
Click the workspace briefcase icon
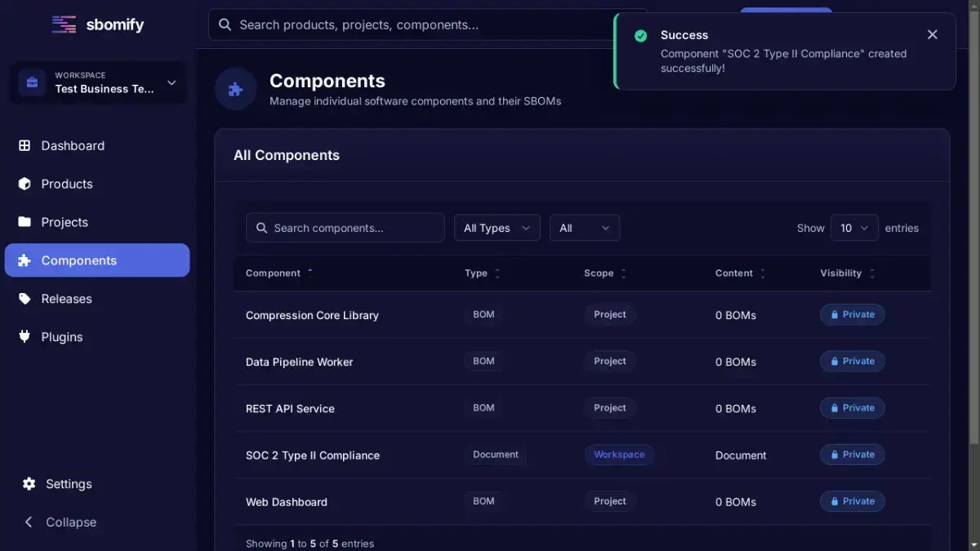[x=32, y=82]
